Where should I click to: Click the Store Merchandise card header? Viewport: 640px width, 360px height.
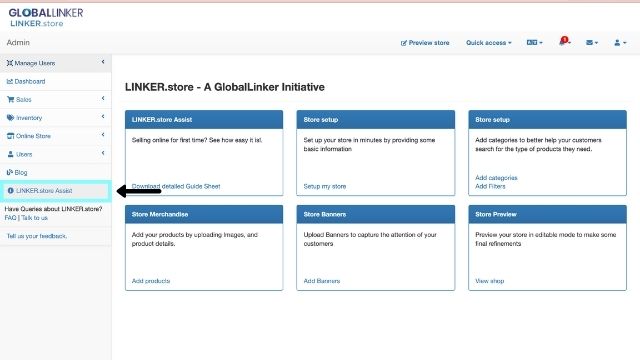(204, 214)
